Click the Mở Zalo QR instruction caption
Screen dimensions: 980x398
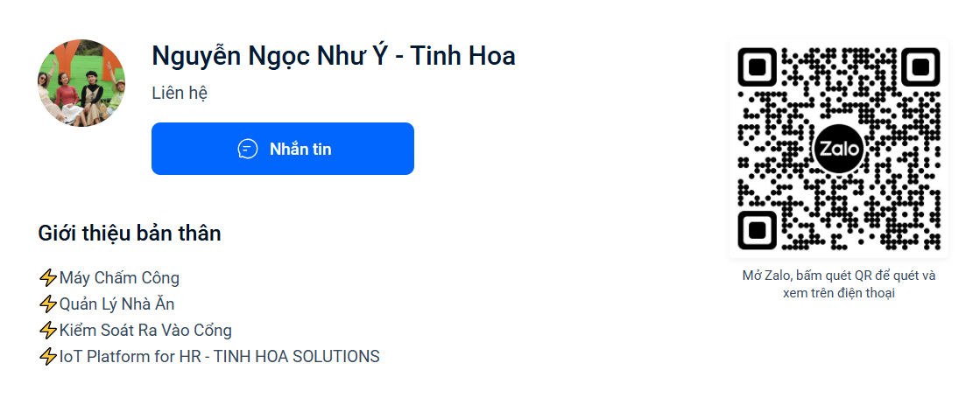click(839, 284)
